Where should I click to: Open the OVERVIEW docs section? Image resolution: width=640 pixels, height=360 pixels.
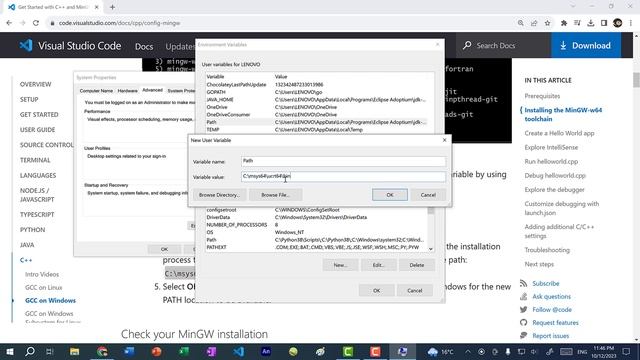click(x=36, y=84)
